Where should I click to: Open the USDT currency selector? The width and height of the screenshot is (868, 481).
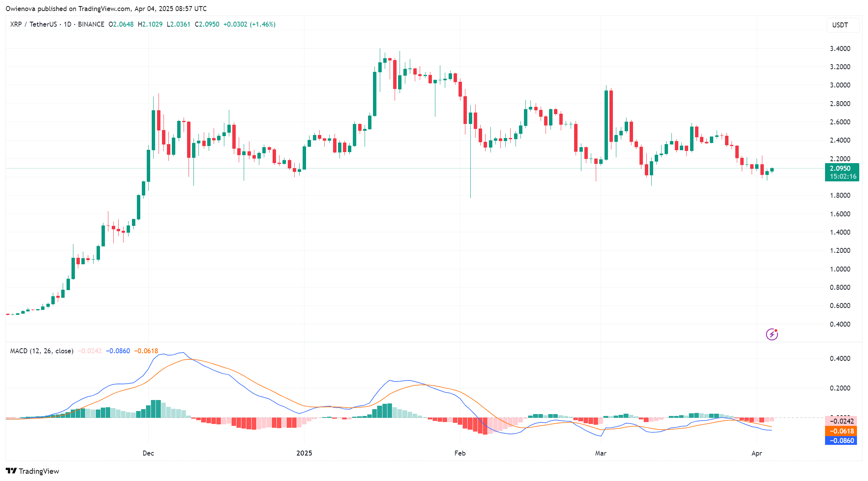[843, 25]
